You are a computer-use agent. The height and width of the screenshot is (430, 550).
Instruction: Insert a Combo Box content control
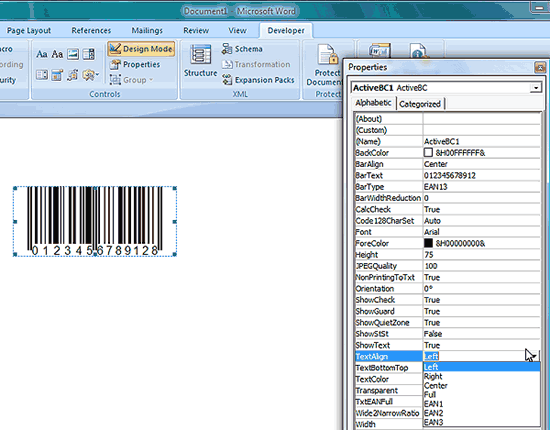coord(89,54)
